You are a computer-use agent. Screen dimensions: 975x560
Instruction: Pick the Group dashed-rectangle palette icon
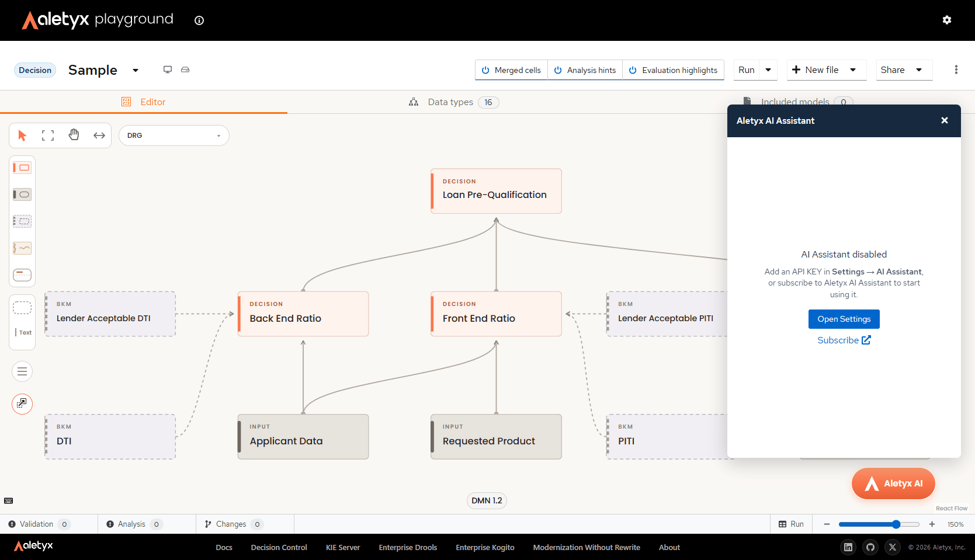(22, 308)
